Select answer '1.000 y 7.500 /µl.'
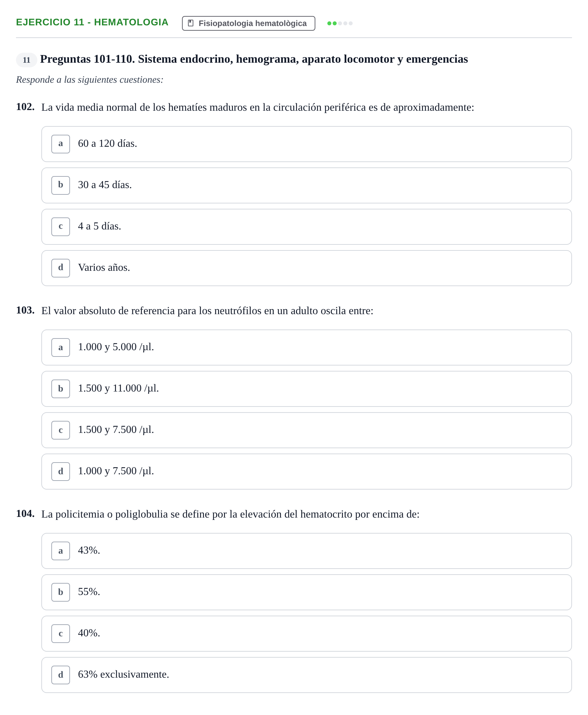Viewport: 588px width, 715px height. point(306,471)
